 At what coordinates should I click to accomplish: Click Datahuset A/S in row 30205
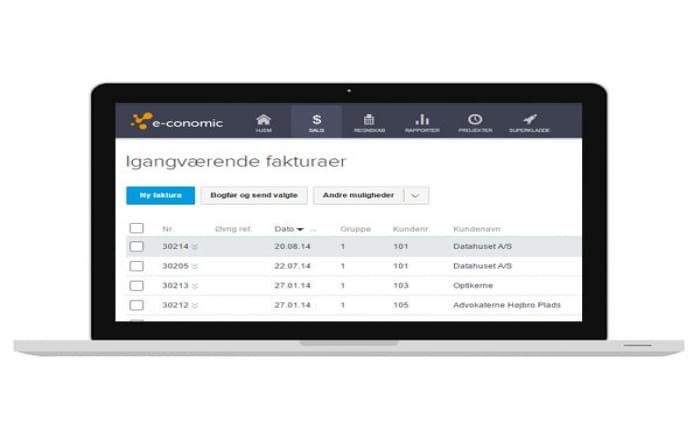coord(483,266)
